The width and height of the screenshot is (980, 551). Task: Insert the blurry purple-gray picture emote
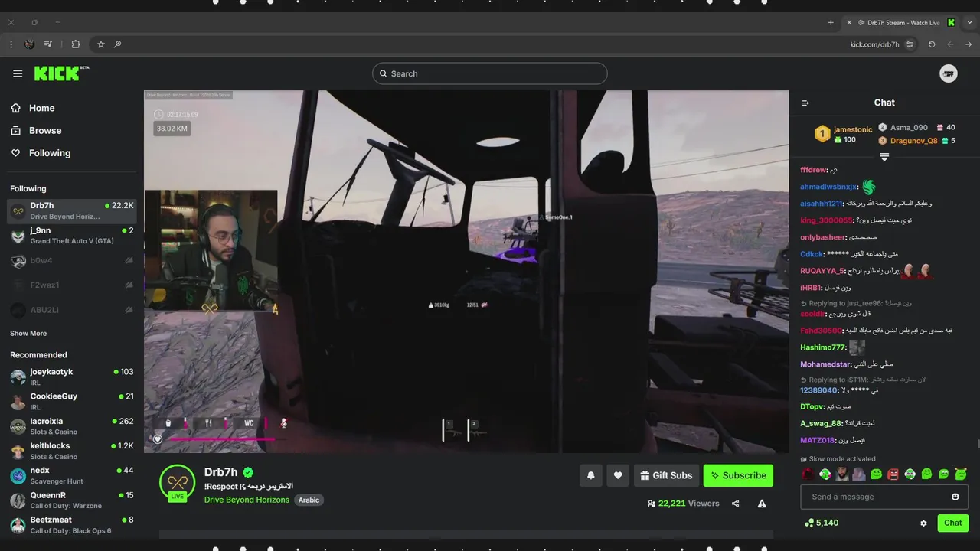point(859,474)
